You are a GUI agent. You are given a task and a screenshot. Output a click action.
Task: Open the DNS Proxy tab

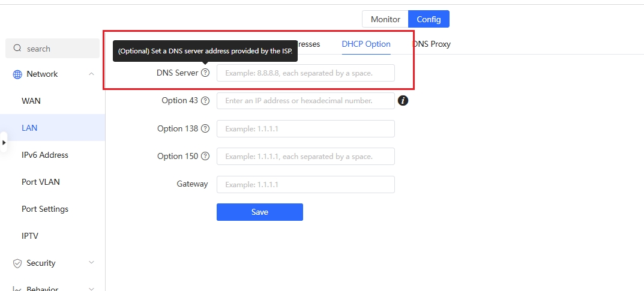pos(432,44)
